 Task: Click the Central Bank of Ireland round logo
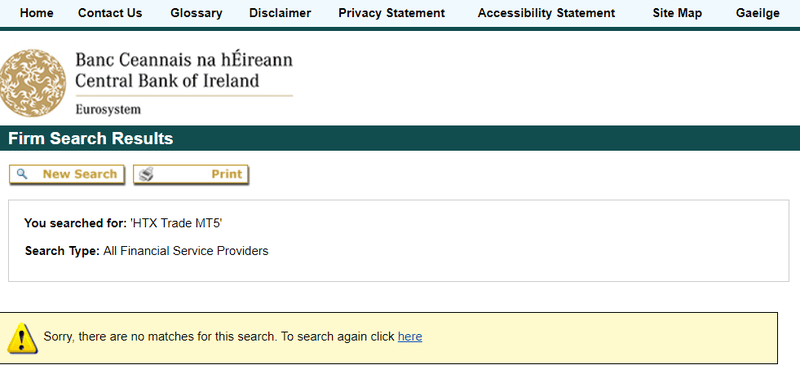(x=33, y=83)
